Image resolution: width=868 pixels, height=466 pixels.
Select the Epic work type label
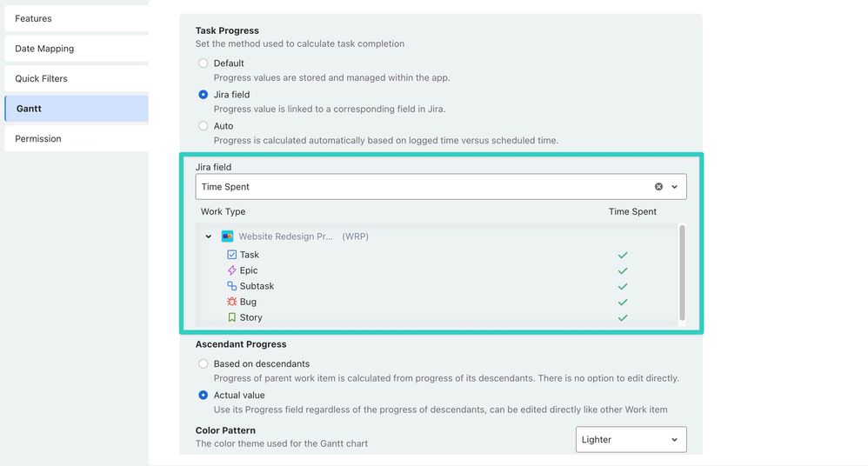pos(249,270)
